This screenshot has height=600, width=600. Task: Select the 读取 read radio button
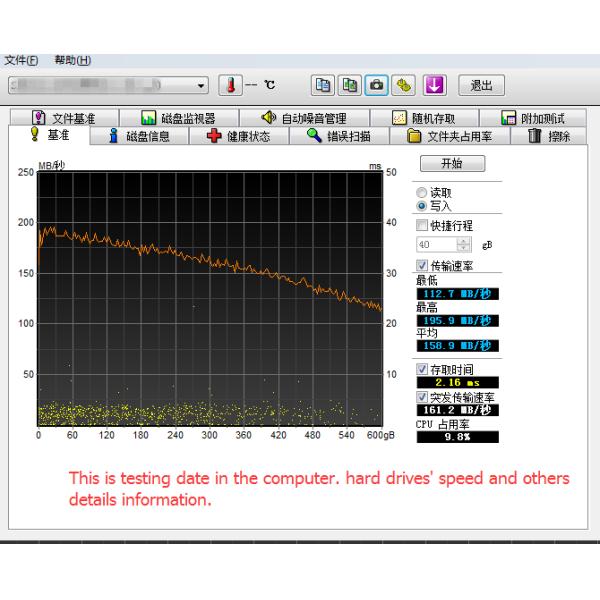pos(421,192)
